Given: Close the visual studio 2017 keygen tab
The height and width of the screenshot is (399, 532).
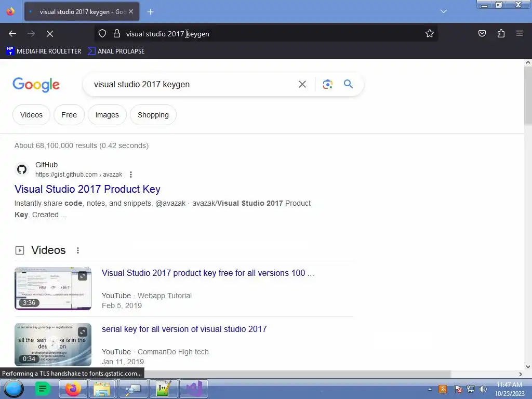Looking at the screenshot, I should click(x=131, y=11).
